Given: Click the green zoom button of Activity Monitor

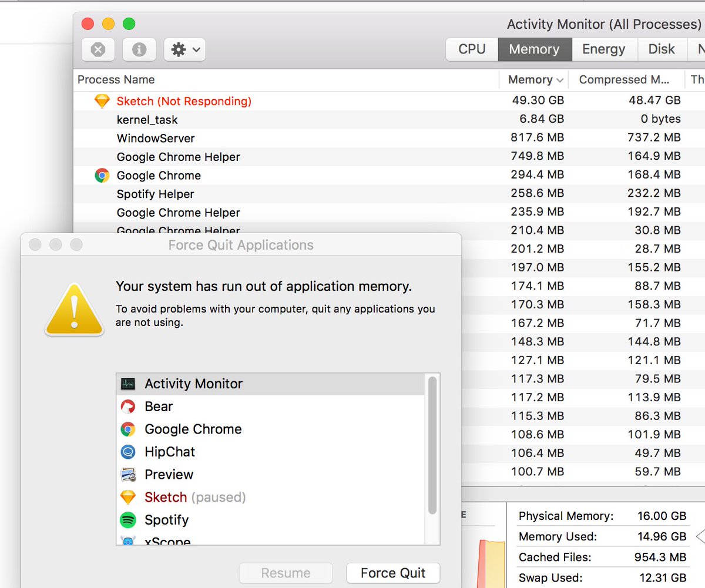Looking at the screenshot, I should pyautogui.click(x=129, y=23).
